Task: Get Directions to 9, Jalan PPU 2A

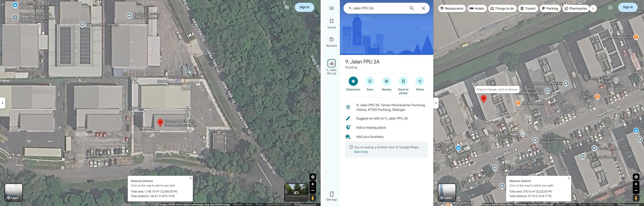Action: [x=353, y=84]
